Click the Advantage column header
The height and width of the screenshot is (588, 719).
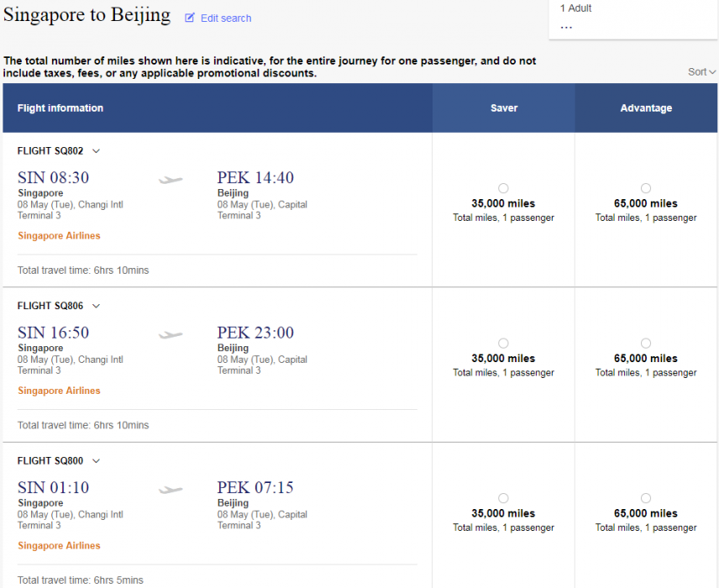[x=646, y=108]
